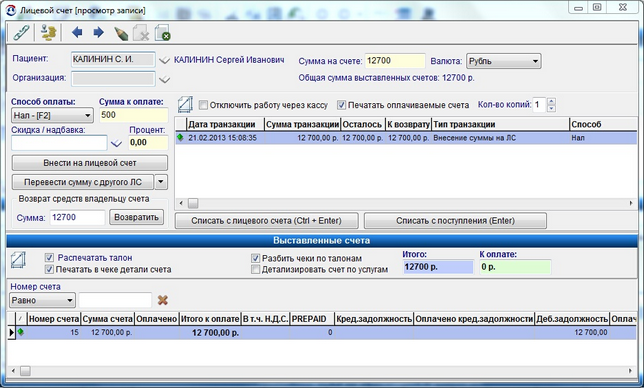Click the document icon with green cross
This screenshot has height=388, width=644.
[163, 33]
